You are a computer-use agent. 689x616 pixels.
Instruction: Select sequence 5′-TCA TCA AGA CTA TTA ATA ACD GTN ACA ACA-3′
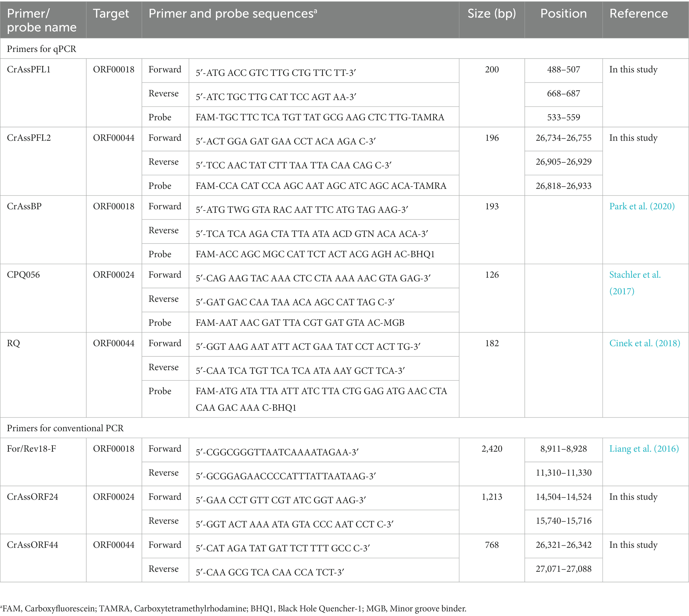312,234
